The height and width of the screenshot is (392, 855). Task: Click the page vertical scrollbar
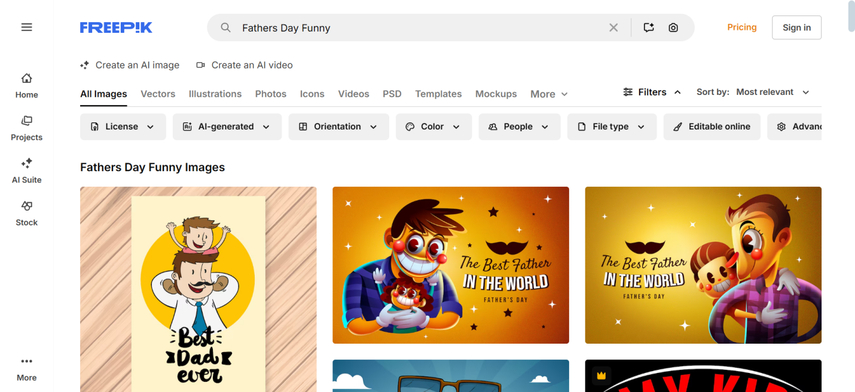(x=851, y=16)
